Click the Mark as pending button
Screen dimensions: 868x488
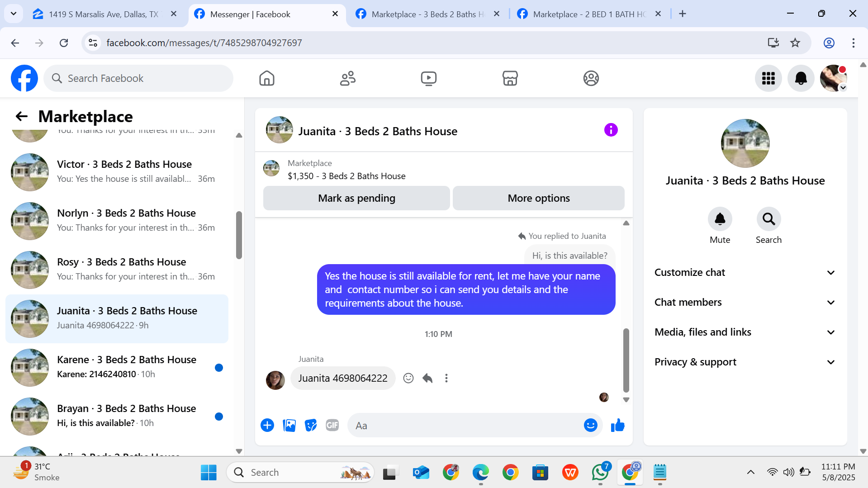pos(356,198)
